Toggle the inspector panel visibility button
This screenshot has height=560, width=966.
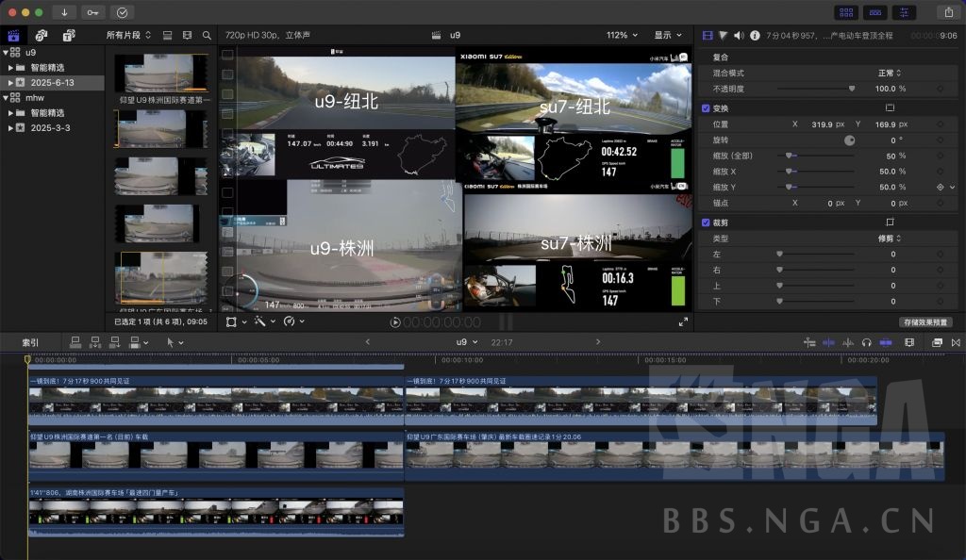[904, 12]
